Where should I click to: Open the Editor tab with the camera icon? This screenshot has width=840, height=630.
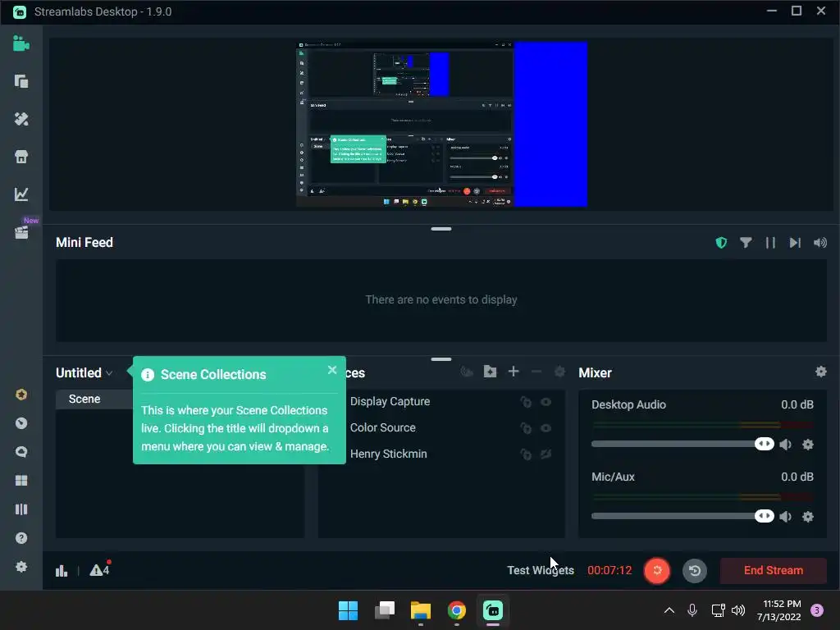click(21, 43)
